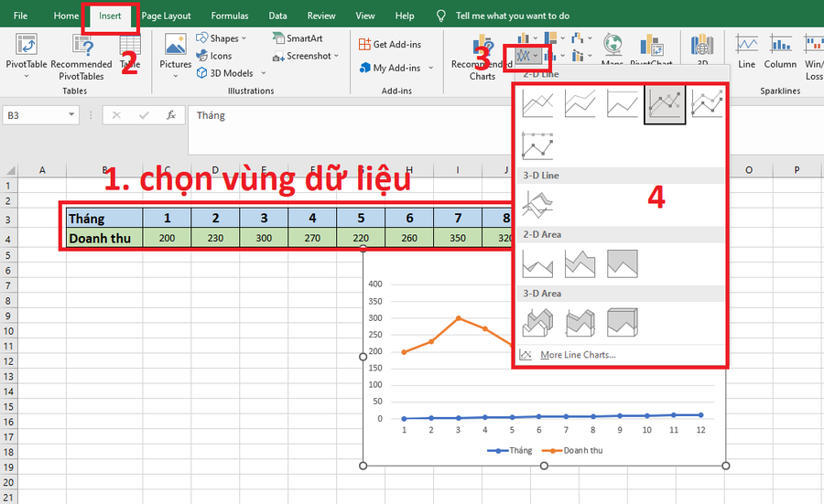
Task: Select the 100% Stacked Line chart
Action: (623, 103)
